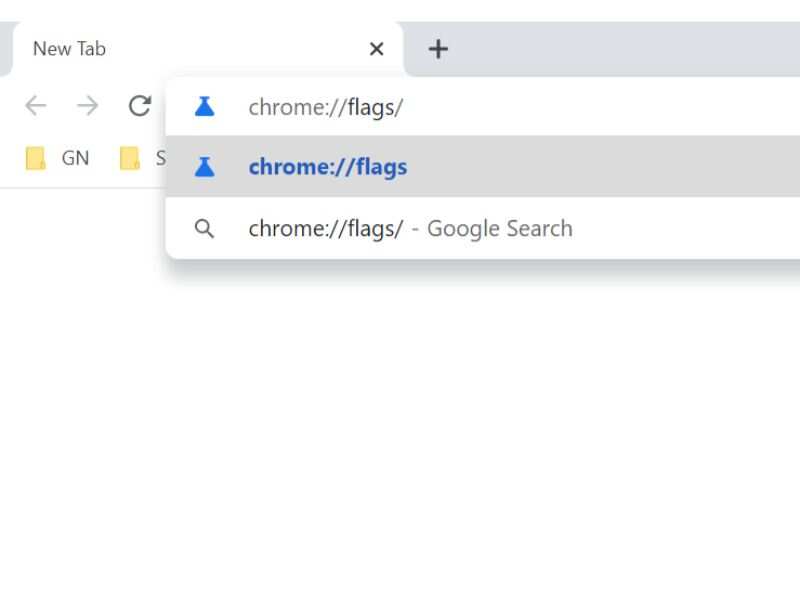
Task: Go back with the back arrow
Action: (36, 106)
